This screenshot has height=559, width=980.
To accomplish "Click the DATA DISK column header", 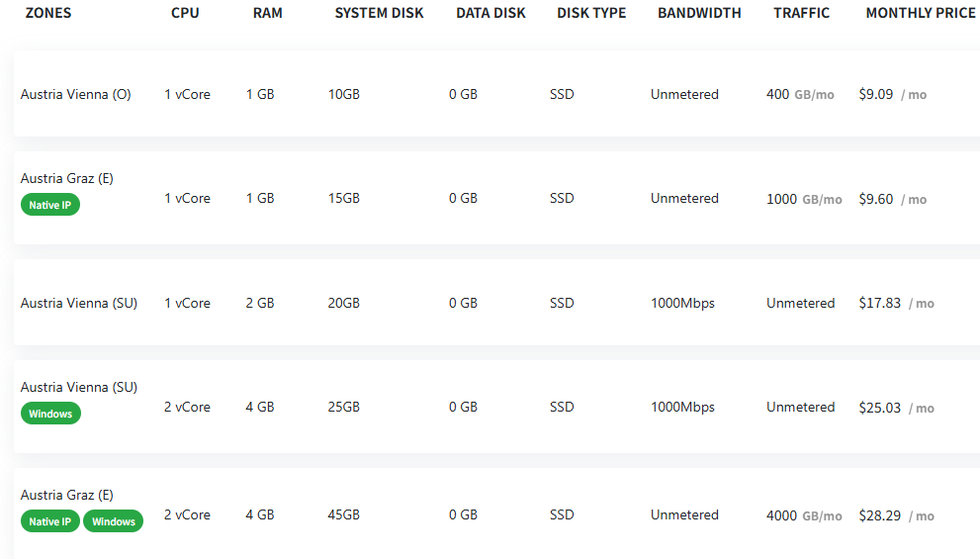I will (490, 13).
